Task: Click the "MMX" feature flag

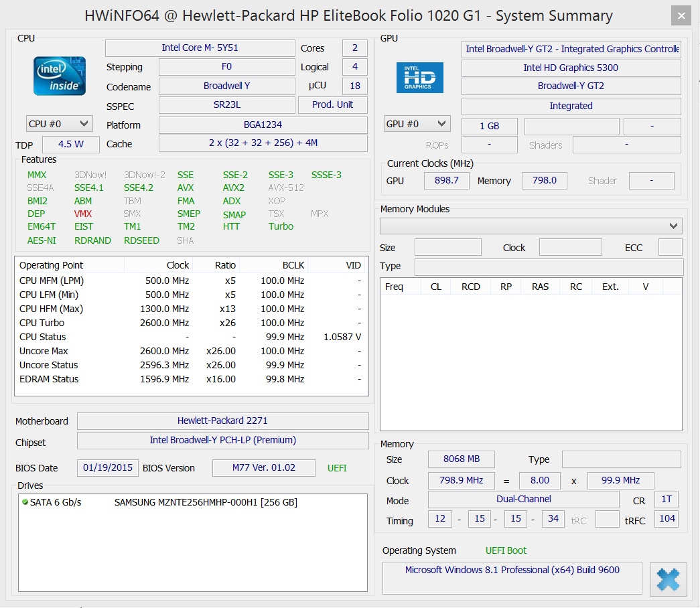Action: pyautogui.click(x=37, y=175)
